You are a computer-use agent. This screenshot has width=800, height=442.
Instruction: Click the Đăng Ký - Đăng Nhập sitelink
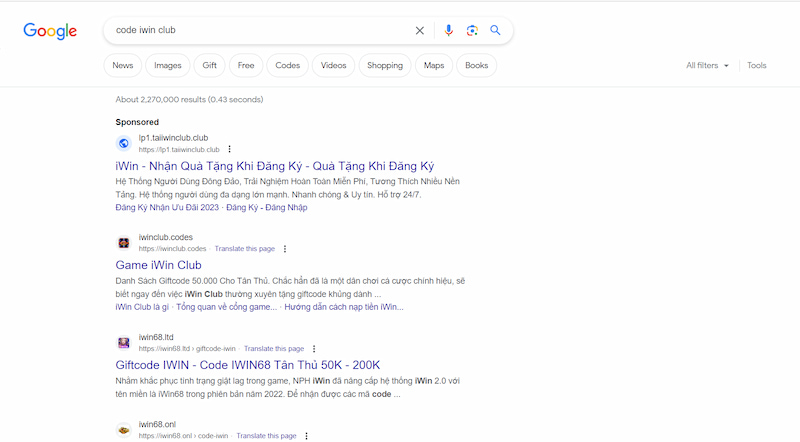[269, 207]
